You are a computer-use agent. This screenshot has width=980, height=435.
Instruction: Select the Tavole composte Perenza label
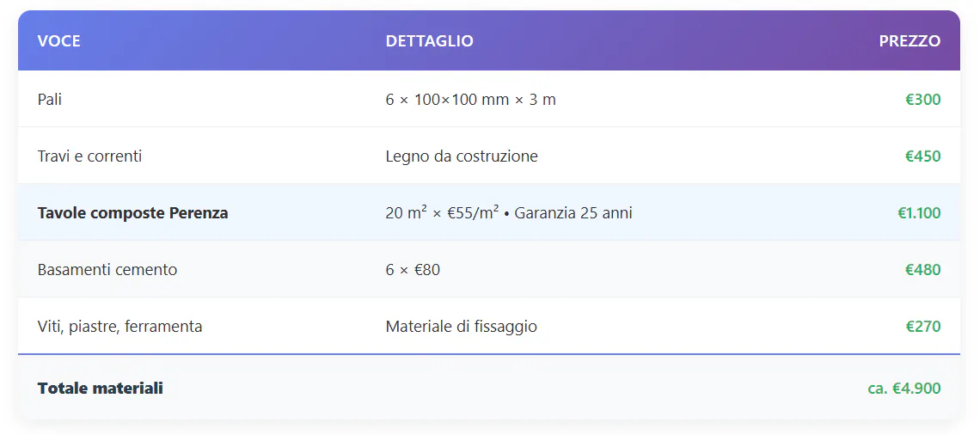click(x=132, y=213)
